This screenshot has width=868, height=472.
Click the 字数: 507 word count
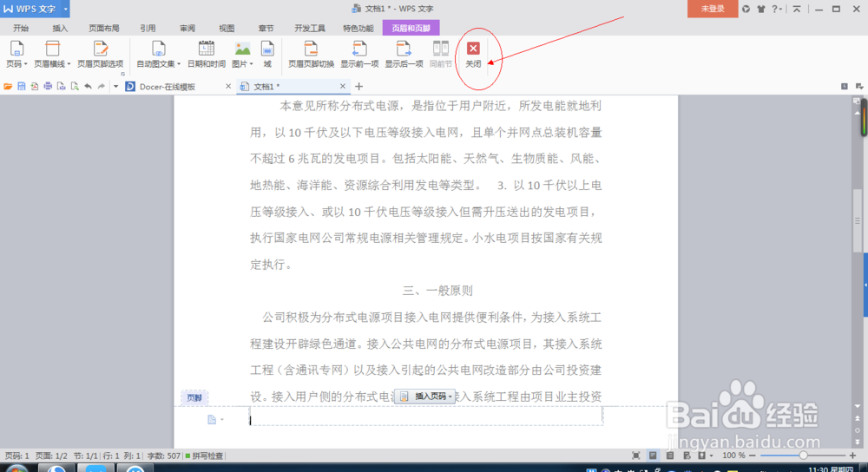[164, 456]
